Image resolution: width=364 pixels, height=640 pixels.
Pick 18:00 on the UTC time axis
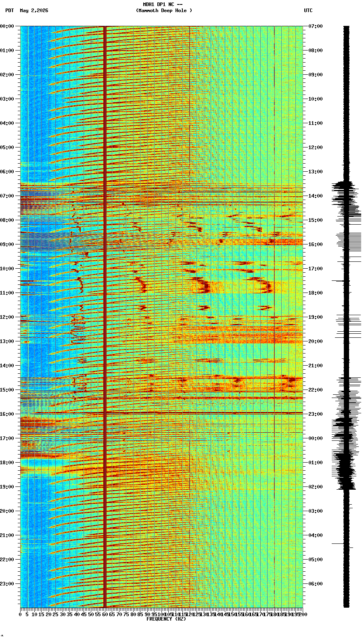tap(316, 293)
